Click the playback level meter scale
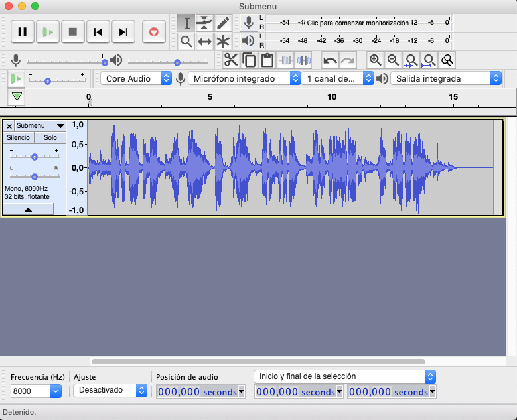Screen dimensions: 517x420 (x=358, y=41)
